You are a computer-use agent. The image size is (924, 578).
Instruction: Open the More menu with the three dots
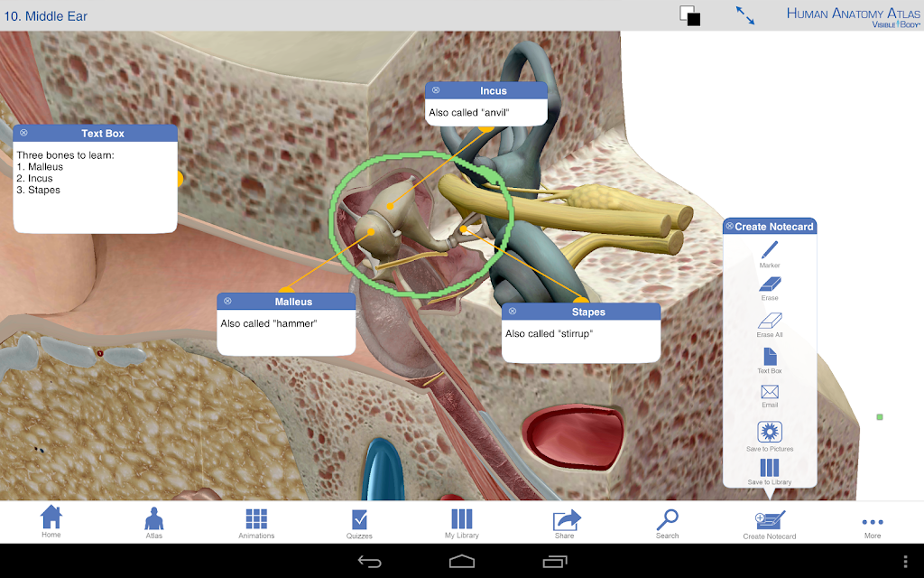(873, 526)
